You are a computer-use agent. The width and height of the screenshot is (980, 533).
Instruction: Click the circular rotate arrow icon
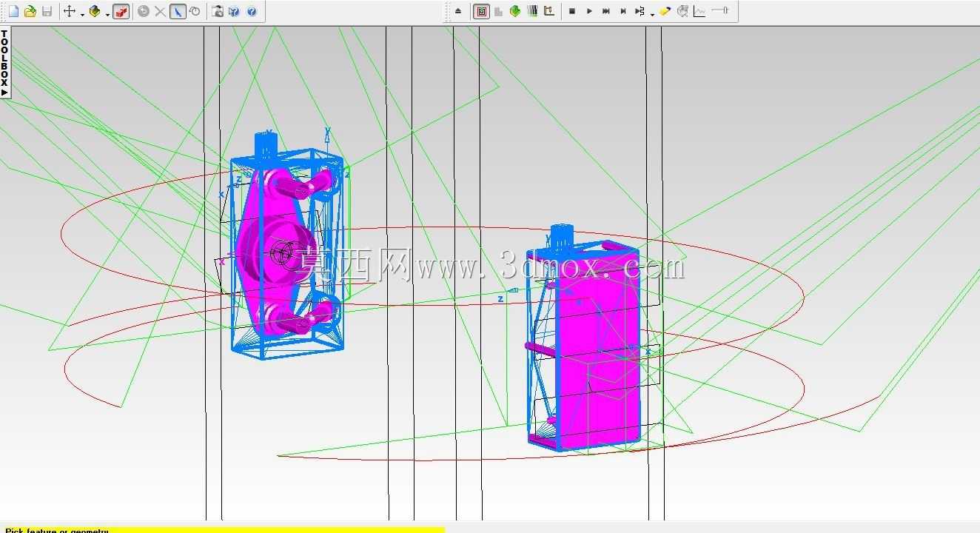click(x=195, y=11)
